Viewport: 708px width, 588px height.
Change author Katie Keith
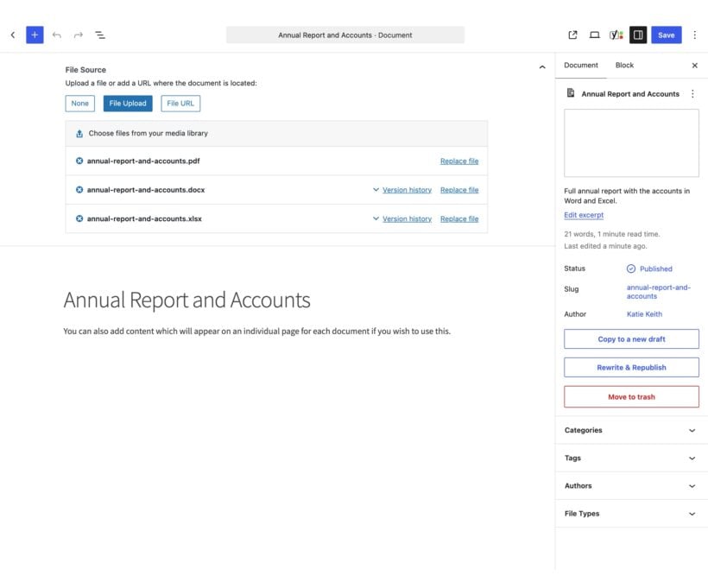644,314
